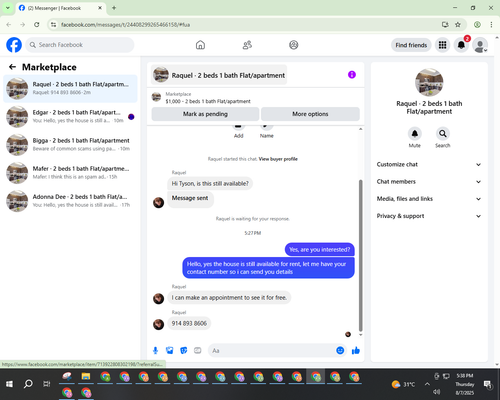Click the scroll-down arrow of chat scrollbar
Viewport: 500px width, 400px height.
[x=360, y=335]
